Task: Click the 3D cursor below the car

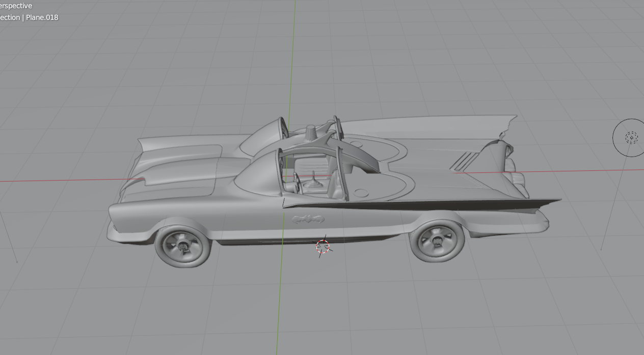Action: click(x=323, y=246)
